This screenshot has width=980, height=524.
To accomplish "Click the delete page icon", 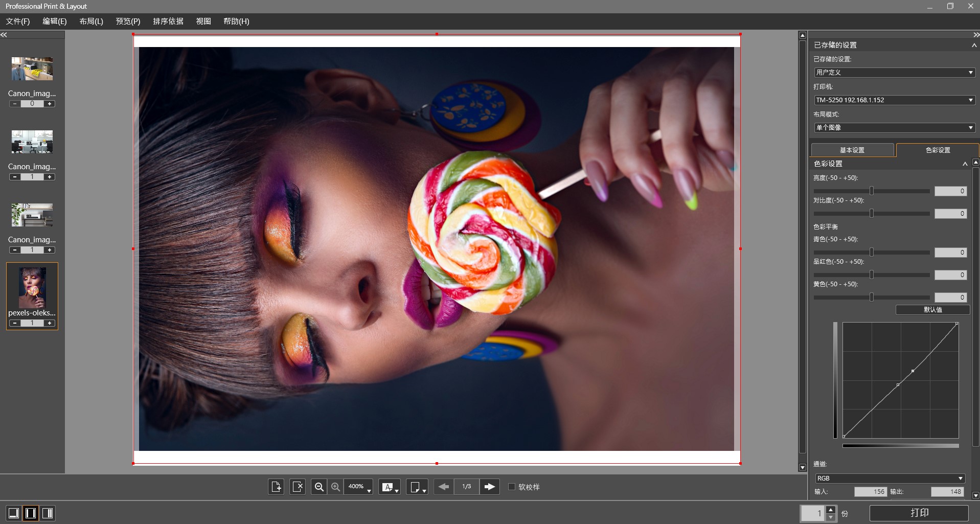I will tap(298, 487).
